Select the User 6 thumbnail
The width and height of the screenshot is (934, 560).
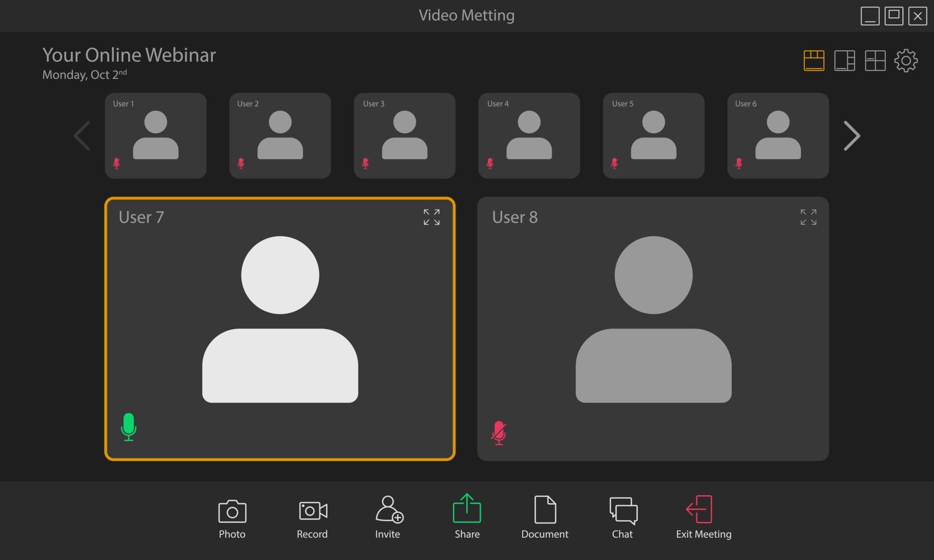pyautogui.click(x=778, y=136)
